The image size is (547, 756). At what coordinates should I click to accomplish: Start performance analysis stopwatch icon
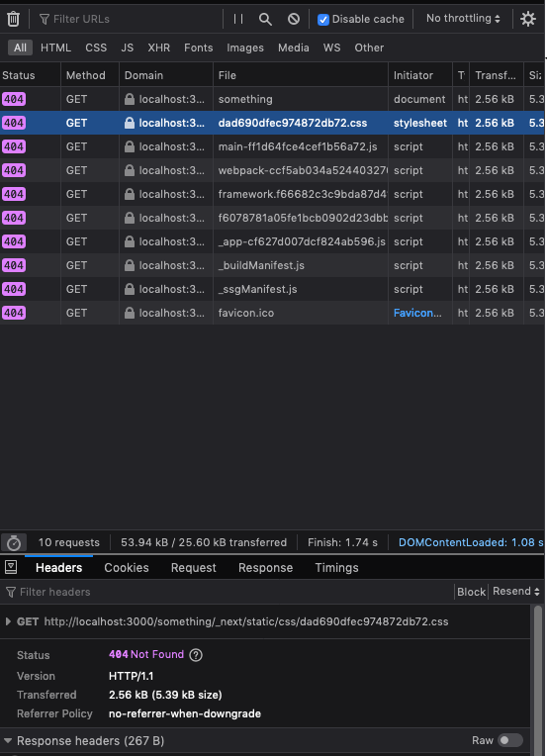coord(14,542)
